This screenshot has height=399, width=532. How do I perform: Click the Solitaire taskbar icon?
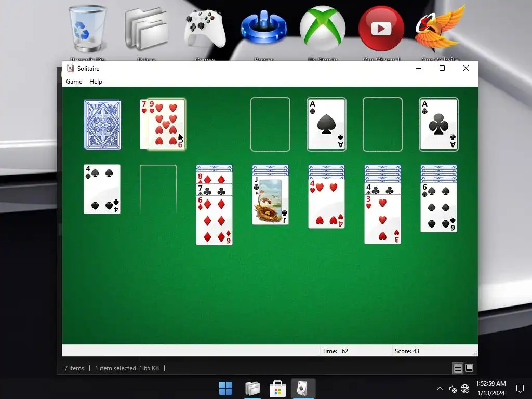tap(303, 389)
